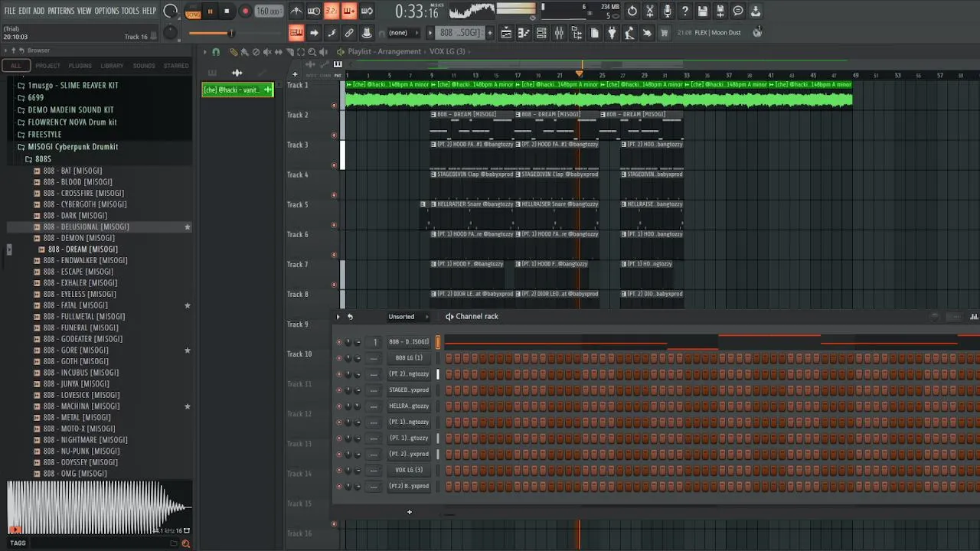This screenshot has width=980, height=551.
Task: Select the Paint brush tool in Playlist
Action: pyautogui.click(x=244, y=52)
